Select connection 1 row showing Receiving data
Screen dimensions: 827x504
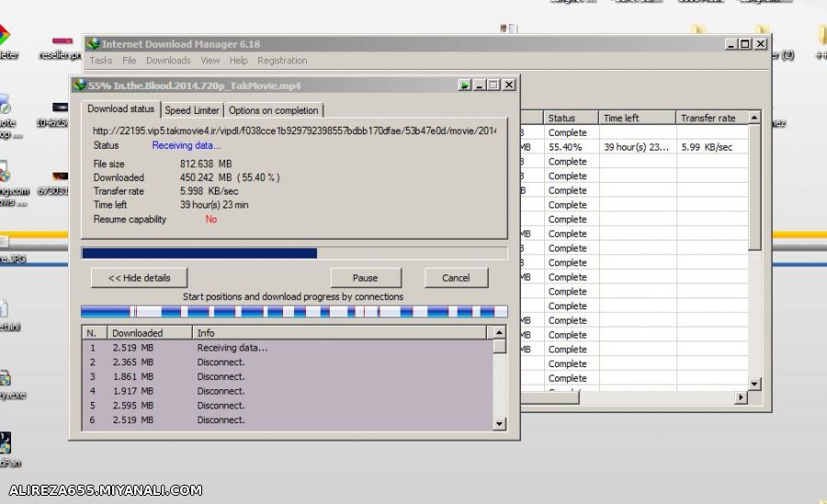pyautogui.click(x=288, y=347)
